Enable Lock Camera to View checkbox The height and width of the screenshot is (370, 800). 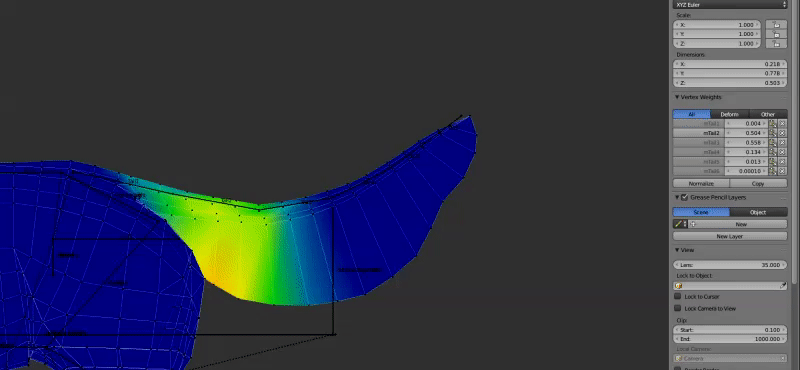pyautogui.click(x=678, y=308)
